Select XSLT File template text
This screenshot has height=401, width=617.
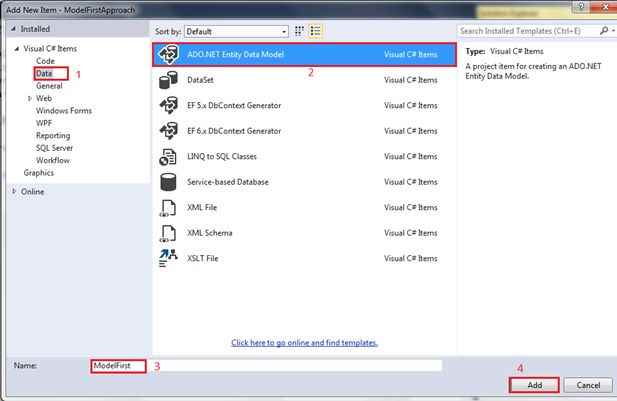coord(203,259)
